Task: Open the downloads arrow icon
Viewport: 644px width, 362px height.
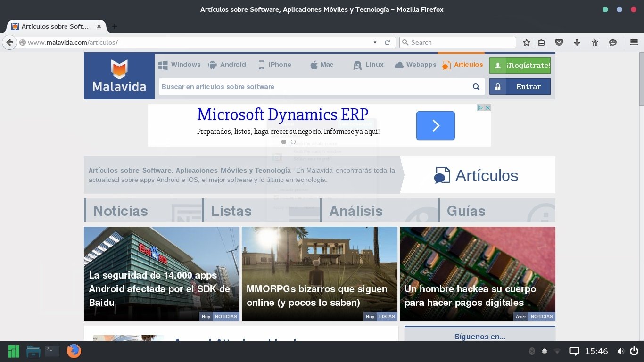Action: (x=577, y=42)
